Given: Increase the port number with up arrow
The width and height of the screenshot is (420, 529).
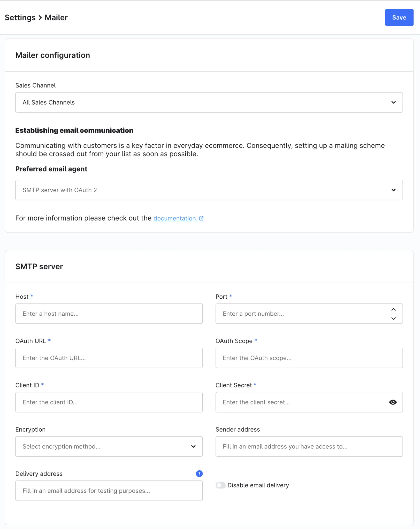Looking at the screenshot, I should (393, 309).
